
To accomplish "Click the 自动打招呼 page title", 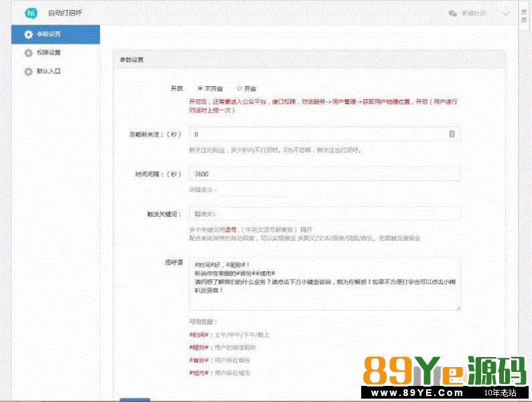I will pos(65,13).
